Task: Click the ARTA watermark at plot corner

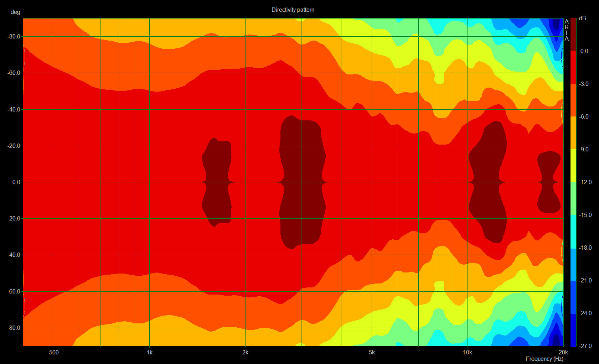Action: 567,30
